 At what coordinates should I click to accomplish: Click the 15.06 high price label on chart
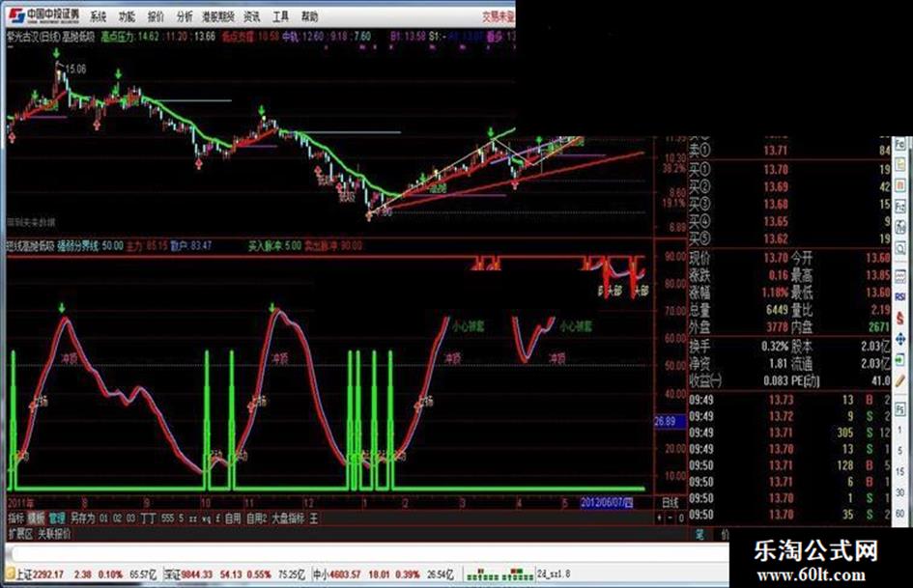[75, 70]
